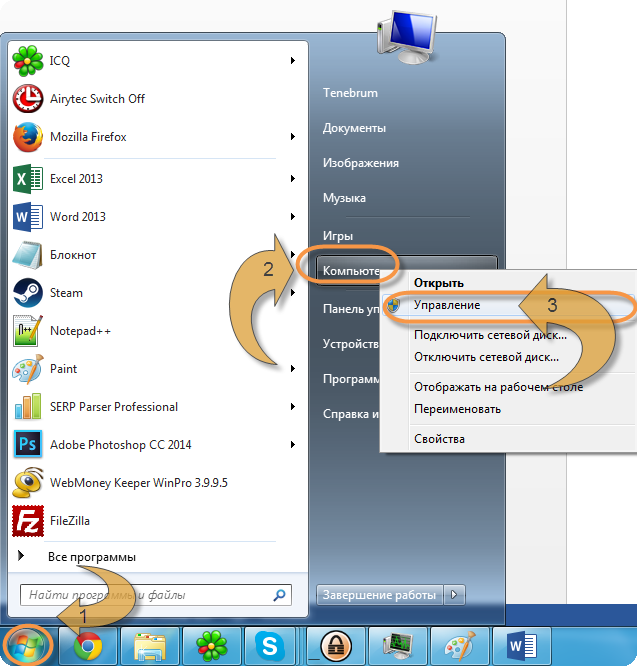Click Компьютер in Start menu
Image resolution: width=637 pixels, height=666 pixels.
click(350, 271)
